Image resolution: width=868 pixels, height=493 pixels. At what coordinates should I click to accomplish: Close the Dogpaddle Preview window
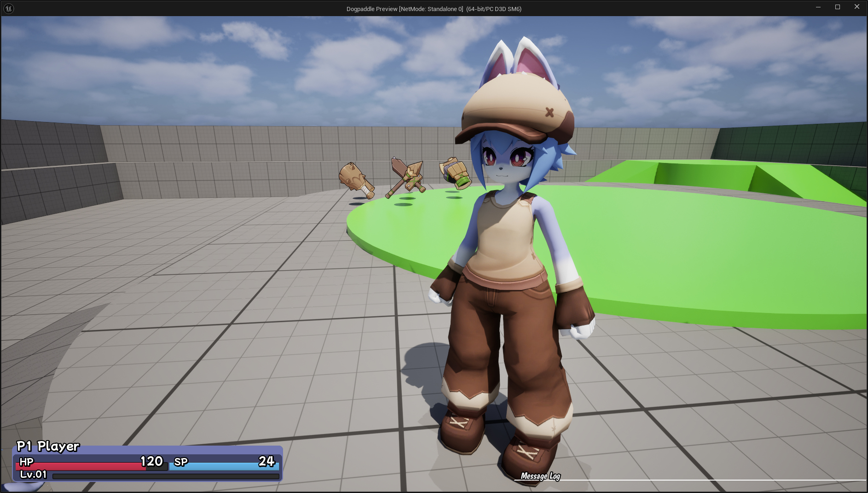point(856,7)
